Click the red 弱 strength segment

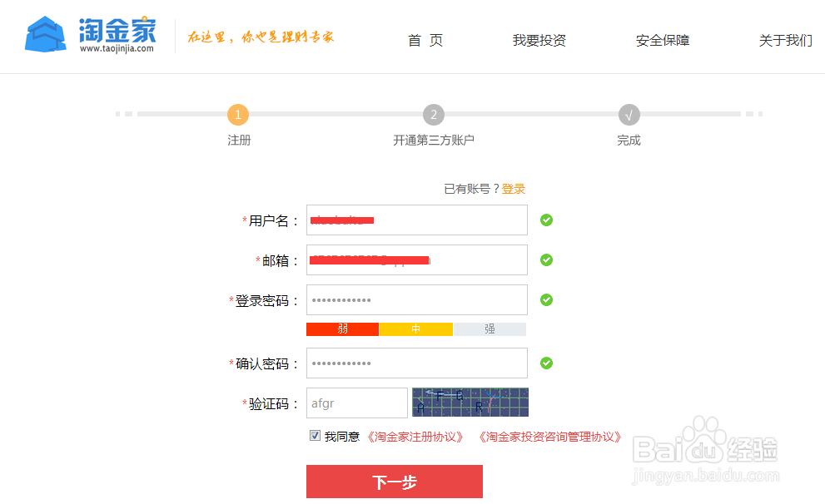click(342, 329)
